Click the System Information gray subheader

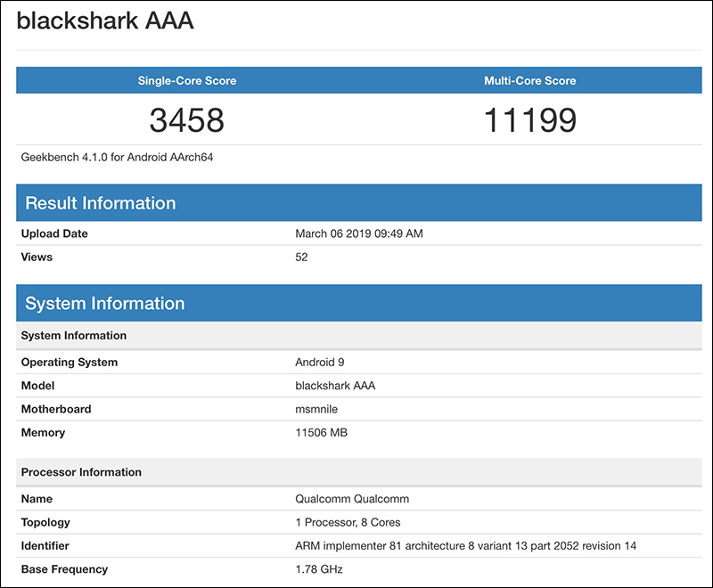pyautogui.click(x=359, y=335)
